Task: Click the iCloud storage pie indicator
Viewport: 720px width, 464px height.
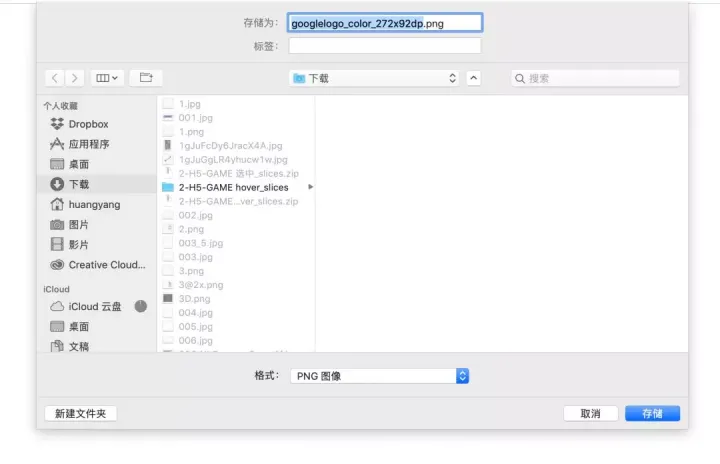Action: [141, 306]
